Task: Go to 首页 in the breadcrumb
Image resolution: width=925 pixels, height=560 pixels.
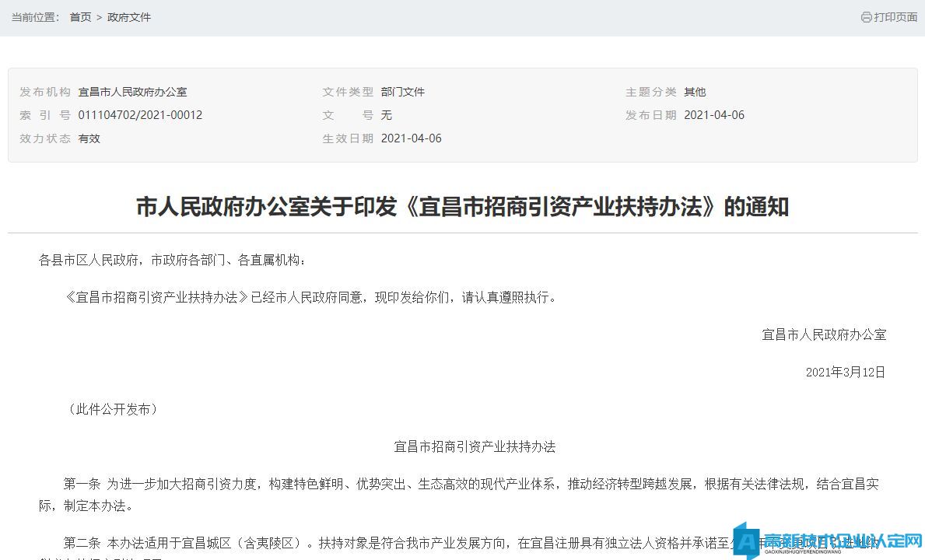Action: pyautogui.click(x=80, y=17)
